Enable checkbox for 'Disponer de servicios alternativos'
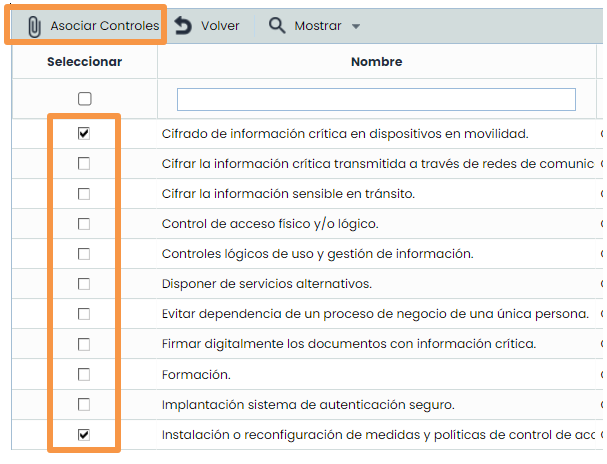 pos(84,284)
